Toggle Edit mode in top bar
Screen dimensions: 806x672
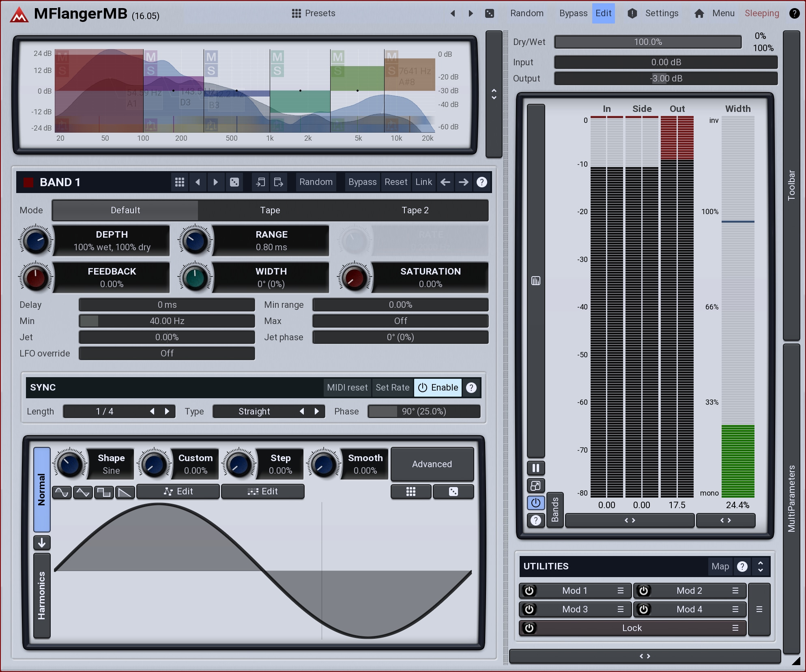tap(604, 13)
